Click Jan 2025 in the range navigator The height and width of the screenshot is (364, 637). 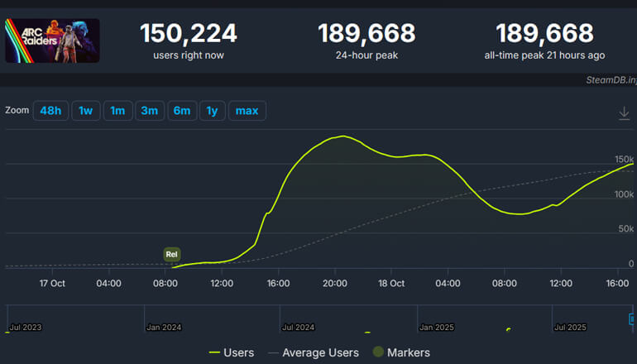click(x=438, y=328)
